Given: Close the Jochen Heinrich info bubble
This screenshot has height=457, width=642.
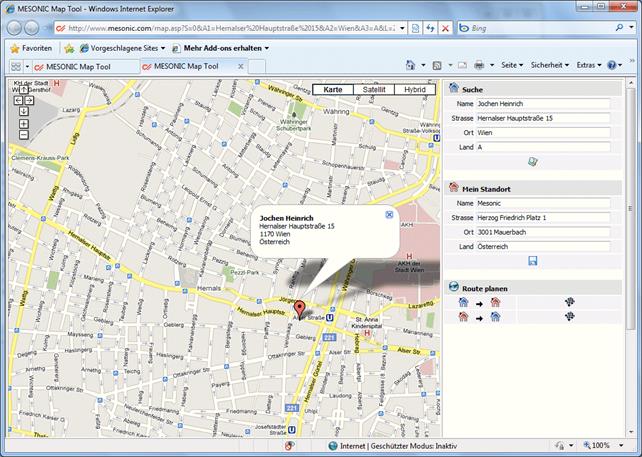Looking at the screenshot, I should point(389,214).
